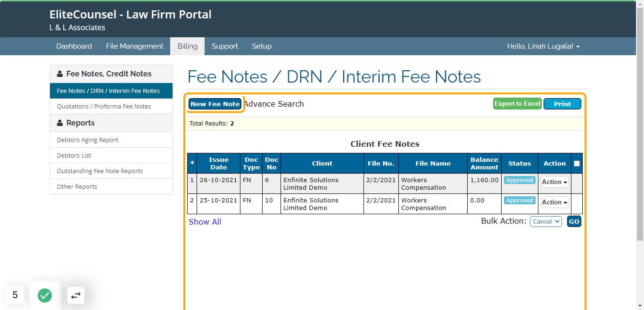Open Action dropdown for Doc No 10
644x310 pixels.
(x=554, y=202)
